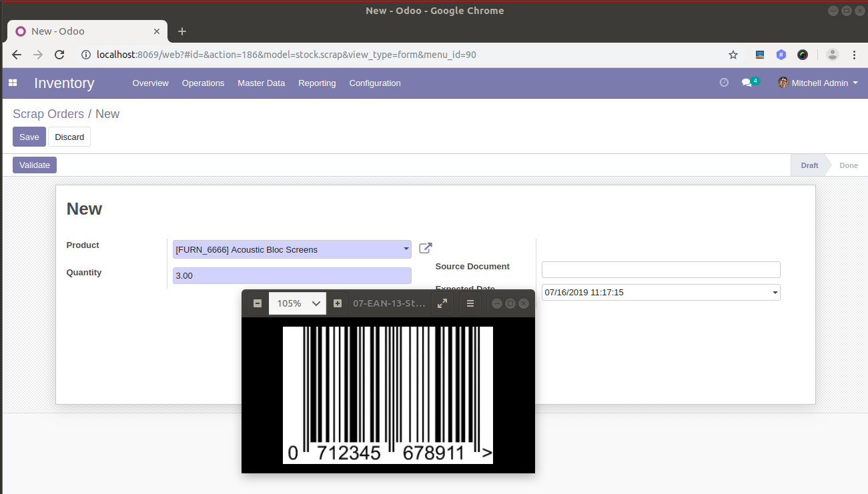The height and width of the screenshot is (494, 868).
Task: Save the new scrap order
Action: 29,137
